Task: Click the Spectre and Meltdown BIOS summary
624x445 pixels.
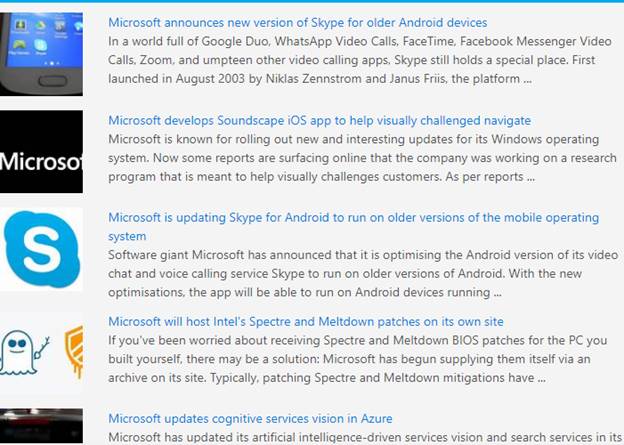Action: 355,359
